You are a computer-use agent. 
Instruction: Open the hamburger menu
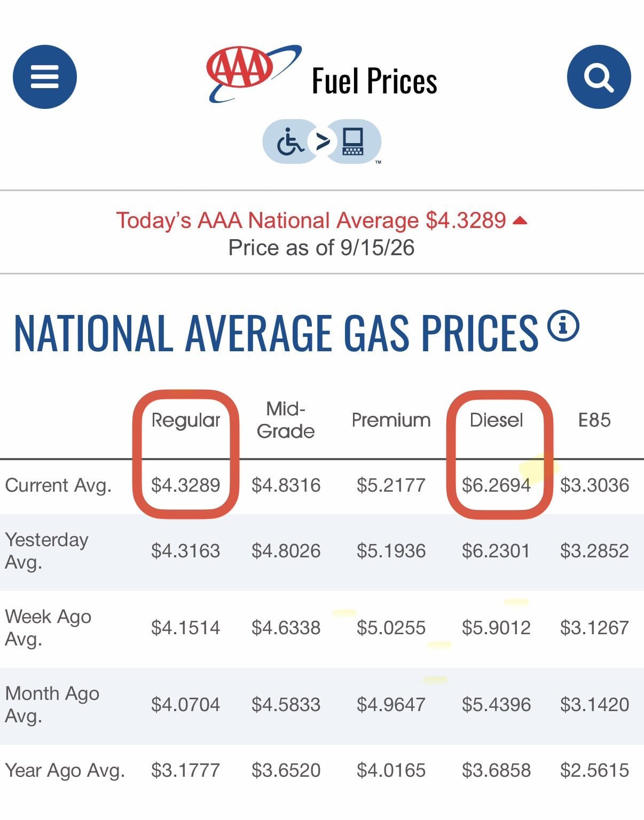tap(45, 77)
